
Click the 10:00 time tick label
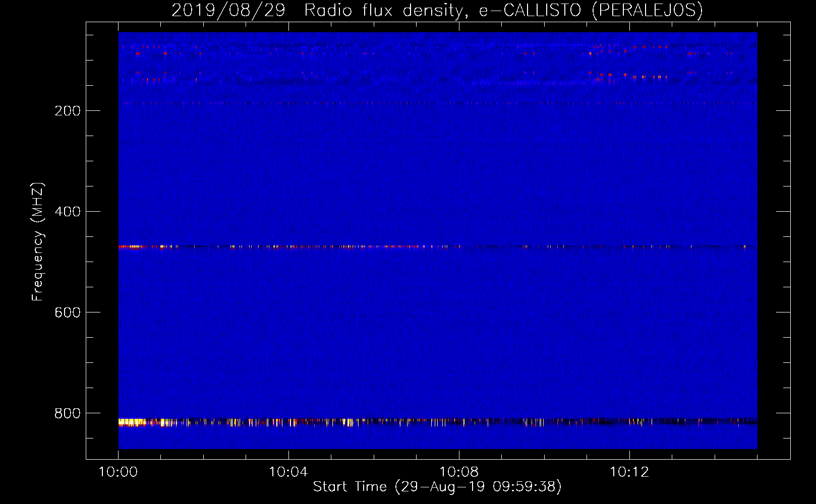[x=118, y=472]
